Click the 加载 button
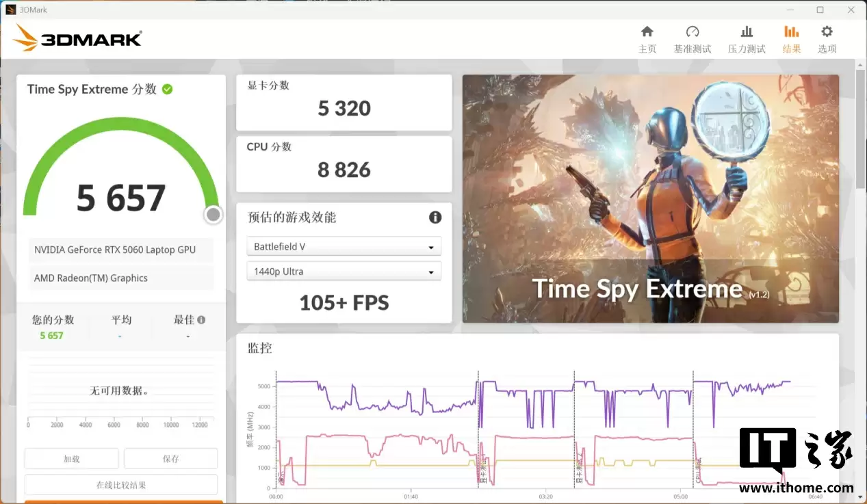Image resolution: width=867 pixels, height=504 pixels. click(71, 458)
